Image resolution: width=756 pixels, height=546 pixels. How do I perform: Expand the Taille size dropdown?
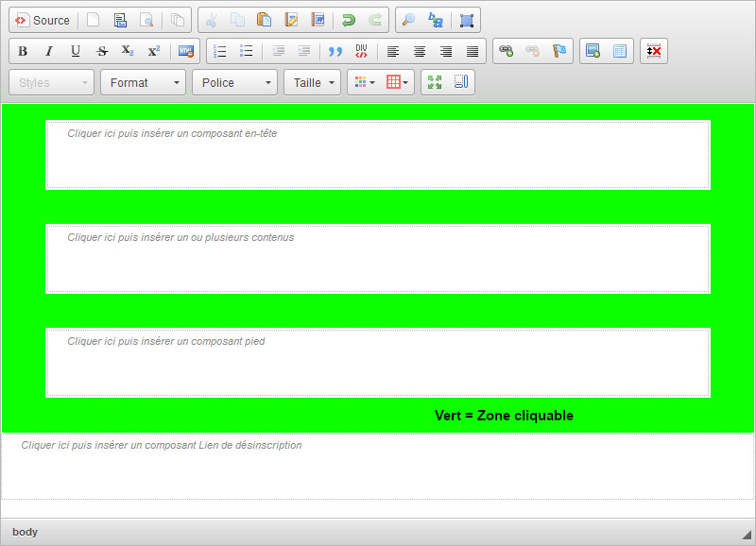[312, 82]
